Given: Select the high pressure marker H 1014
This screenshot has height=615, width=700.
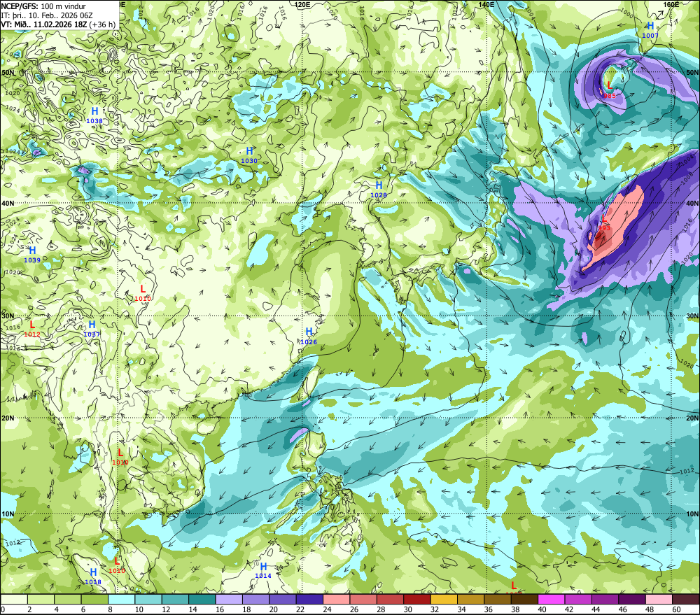Looking at the screenshot, I should [x=263, y=570].
